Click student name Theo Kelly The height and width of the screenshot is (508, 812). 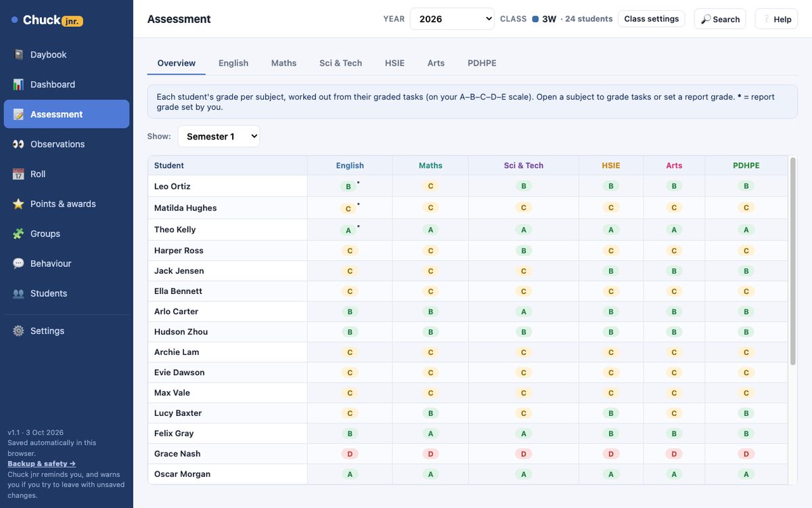[175, 230]
